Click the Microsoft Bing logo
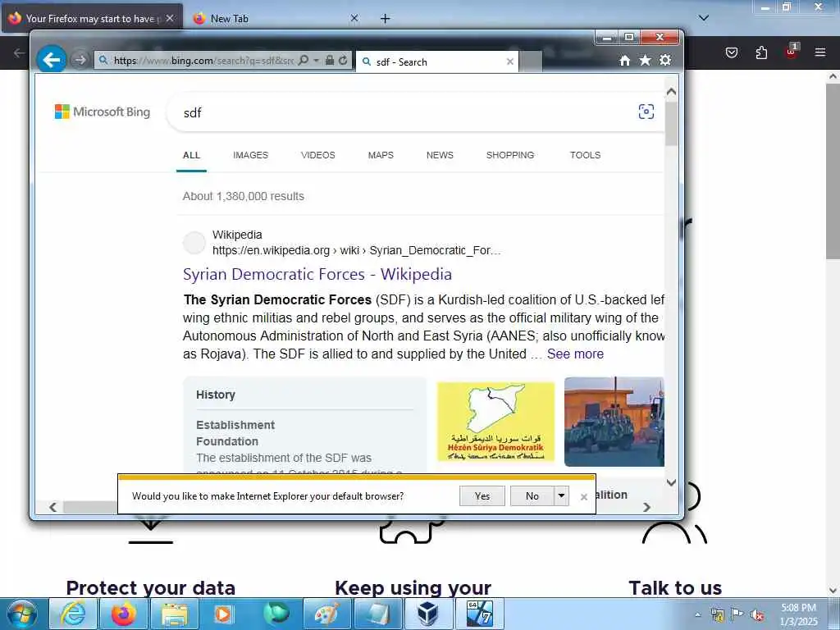Image resolution: width=840 pixels, height=630 pixels. 103,112
